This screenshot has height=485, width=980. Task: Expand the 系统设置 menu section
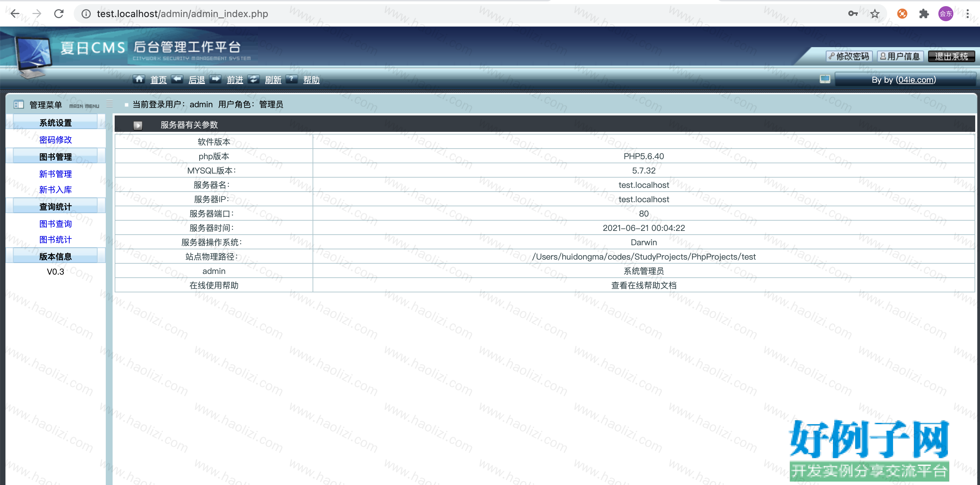[56, 123]
